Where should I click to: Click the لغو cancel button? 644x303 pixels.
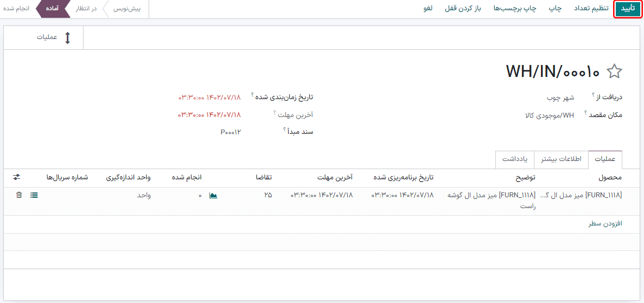428,9
